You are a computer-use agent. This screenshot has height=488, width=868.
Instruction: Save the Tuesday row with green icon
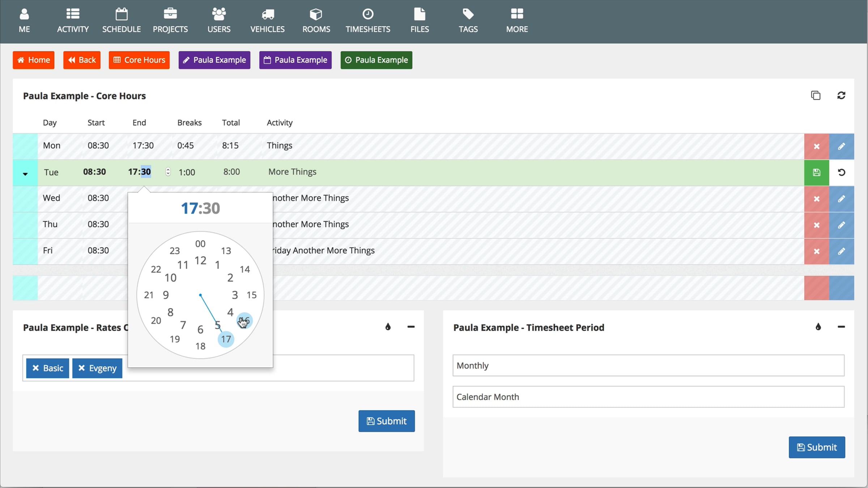pos(817,172)
